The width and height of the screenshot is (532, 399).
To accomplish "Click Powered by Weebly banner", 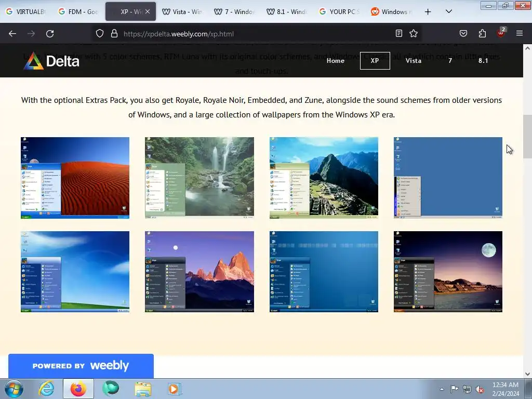I will point(81,366).
